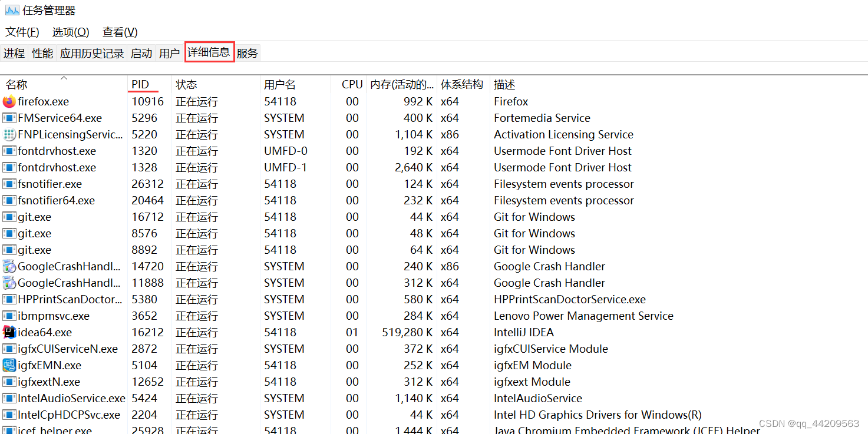The image size is (868, 434).
Task: Sort by the 状态 column header
Action: (216, 84)
